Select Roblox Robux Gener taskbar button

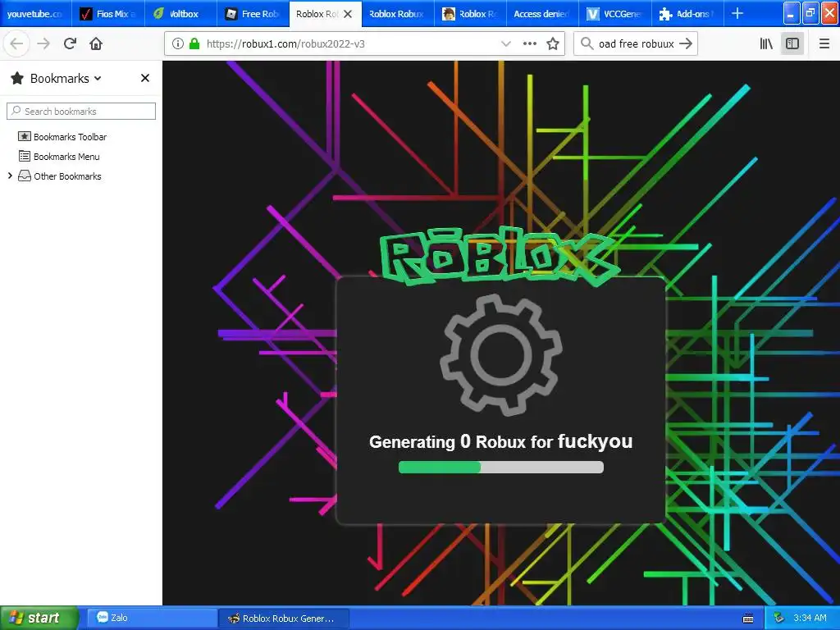pyautogui.click(x=284, y=618)
